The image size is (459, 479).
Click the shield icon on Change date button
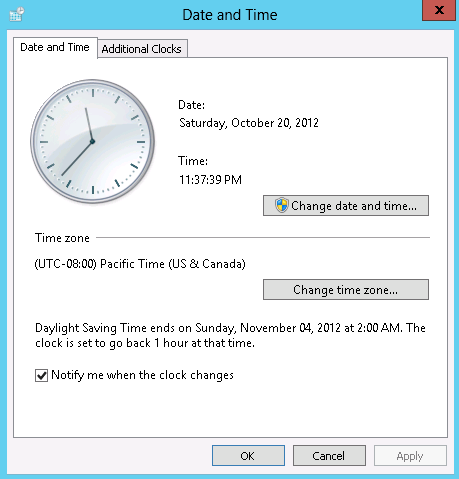282,205
